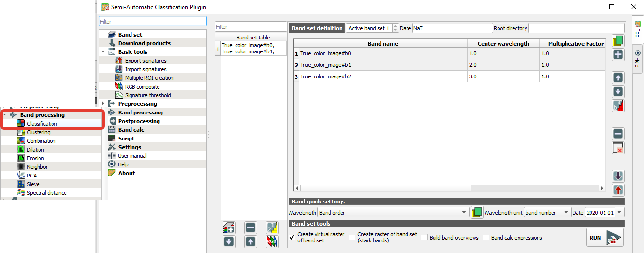Open the Help side tab
The image size is (644, 253).
(x=638, y=59)
